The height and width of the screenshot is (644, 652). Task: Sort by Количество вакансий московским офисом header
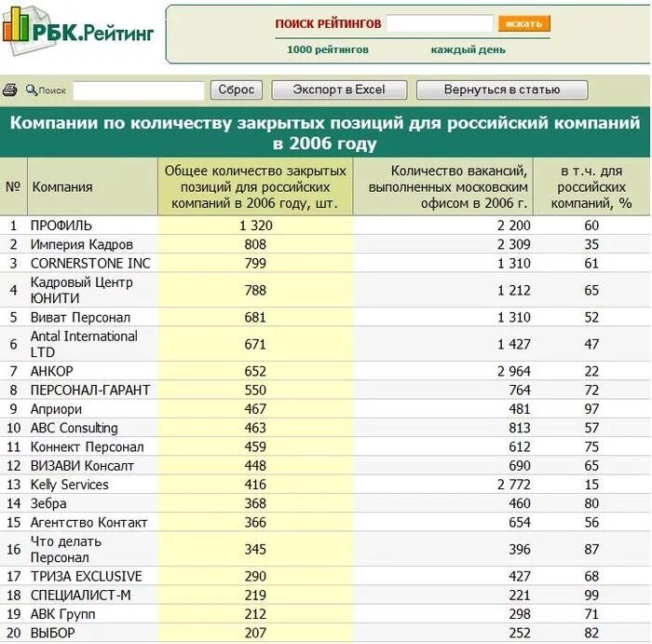click(442, 186)
